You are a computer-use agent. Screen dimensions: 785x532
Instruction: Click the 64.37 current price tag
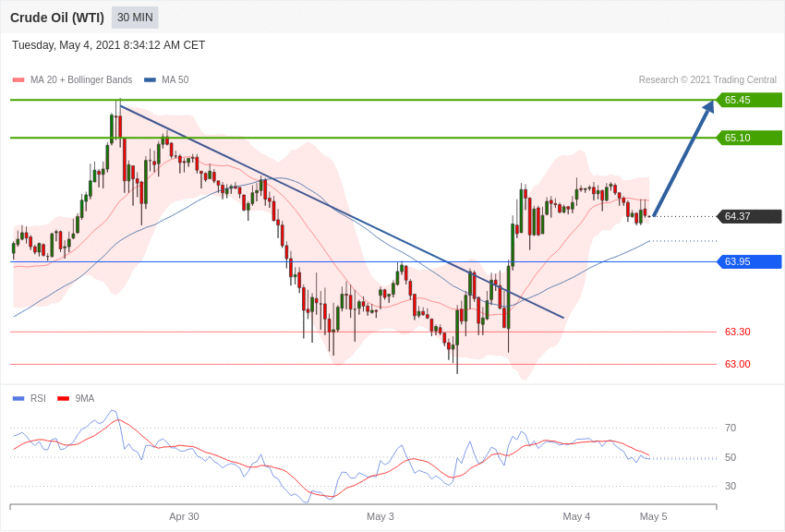750,216
